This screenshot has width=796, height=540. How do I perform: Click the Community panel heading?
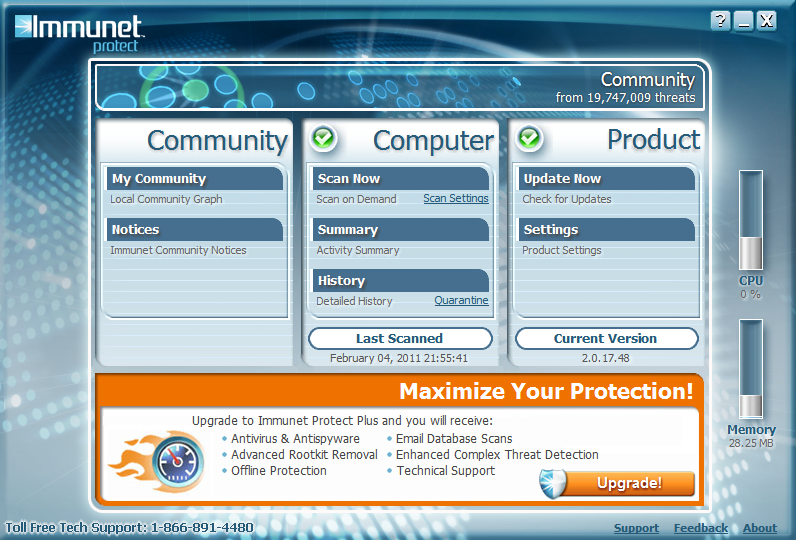point(218,141)
